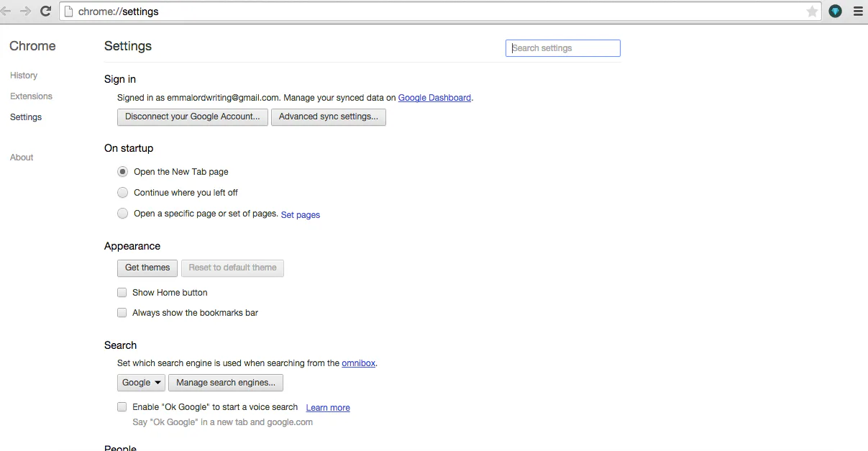868x451 pixels.
Task: Check Always show the bookmarks bar
Action: click(122, 312)
